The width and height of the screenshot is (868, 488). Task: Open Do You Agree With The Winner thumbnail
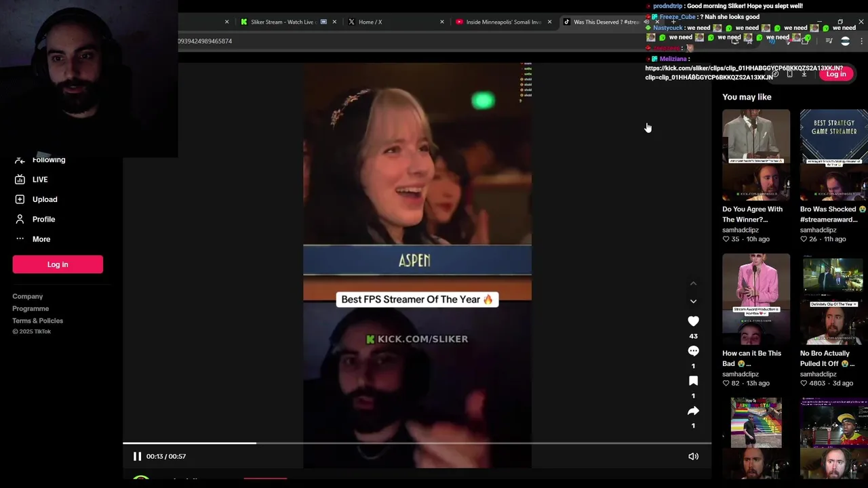[756, 155]
